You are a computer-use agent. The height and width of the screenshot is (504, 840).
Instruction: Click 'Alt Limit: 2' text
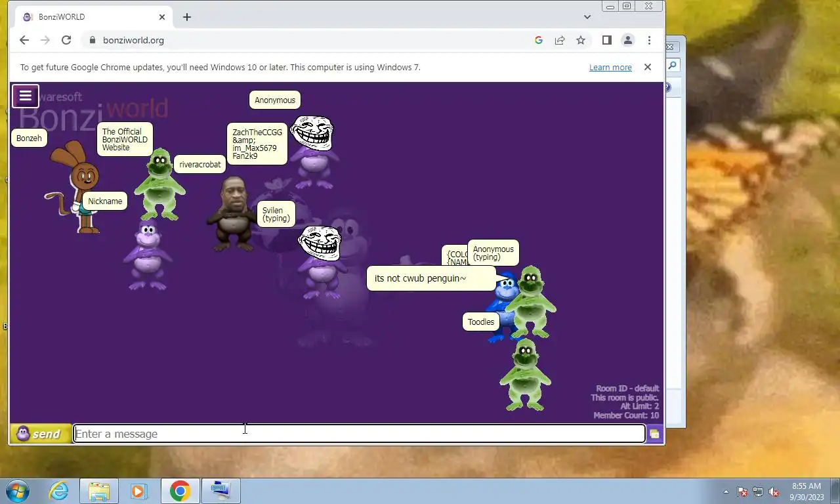(639, 406)
